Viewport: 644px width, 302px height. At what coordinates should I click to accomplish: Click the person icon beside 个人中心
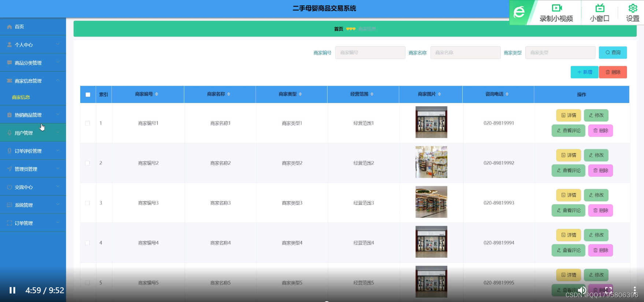(x=10, y=45)
